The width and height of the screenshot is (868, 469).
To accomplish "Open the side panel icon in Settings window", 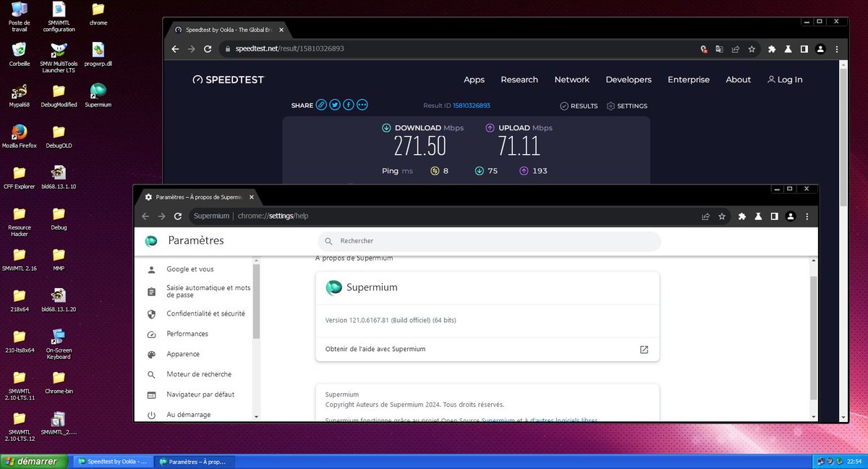I will pyautogui.click(x=774, y=216).
